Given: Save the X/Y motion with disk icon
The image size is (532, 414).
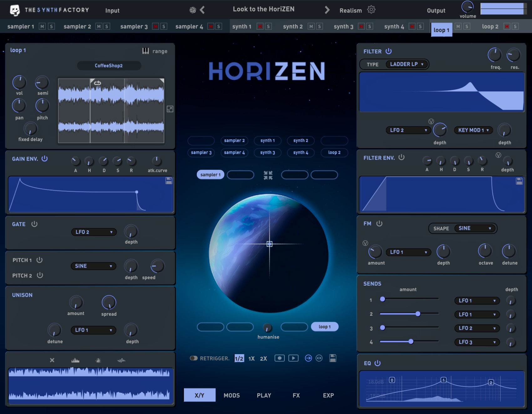Looking at the screenshot, I should pos(333,358).
